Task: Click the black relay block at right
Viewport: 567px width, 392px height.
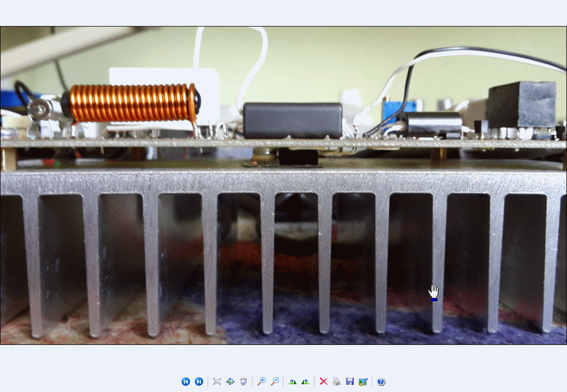Action: click(x=520, y=104)
